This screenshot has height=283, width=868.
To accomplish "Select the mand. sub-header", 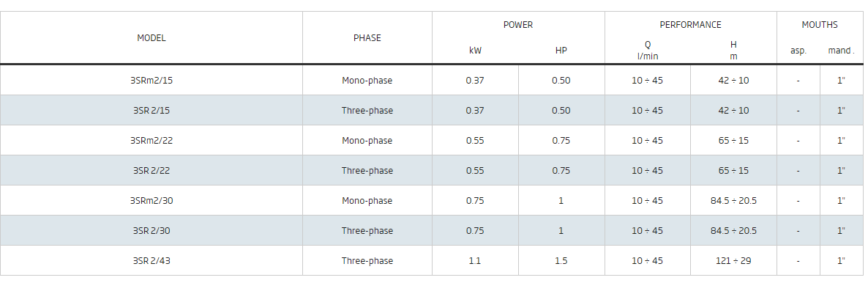I will (842, 51).
